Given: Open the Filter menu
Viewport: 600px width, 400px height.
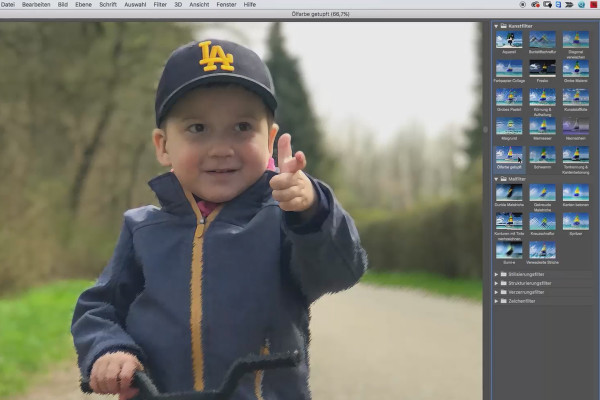Looking at the screenshot, I should tap(160, 5).
